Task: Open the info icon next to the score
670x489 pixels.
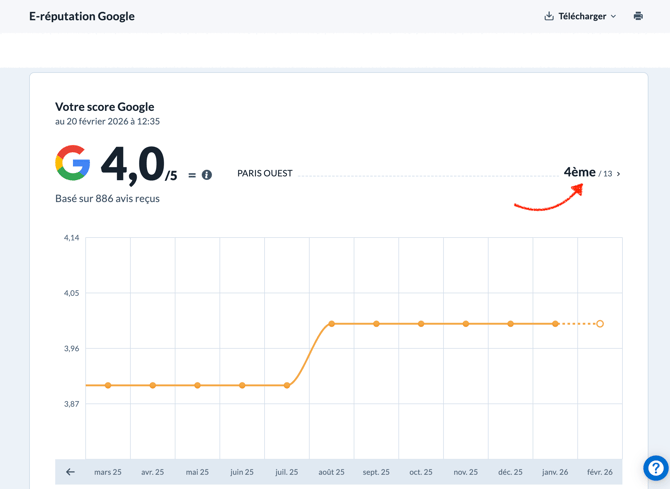Action: (207, 175)
